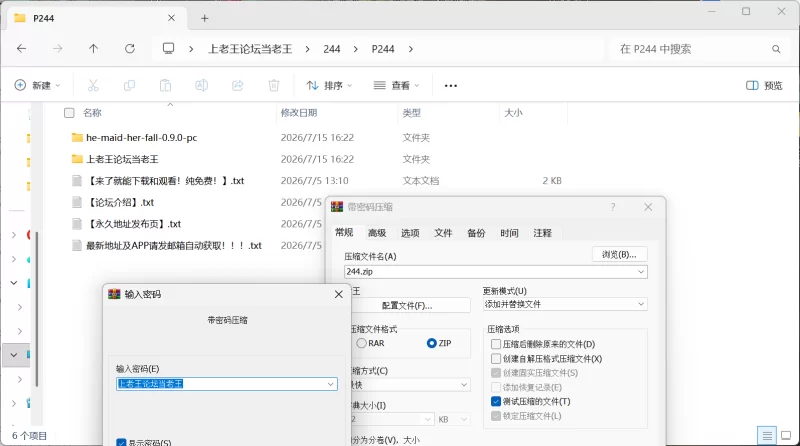Select file 最新地址及APP请发邮箱自动获取！！！.txt
Screen dimensions: 800x446
(173, 245)
